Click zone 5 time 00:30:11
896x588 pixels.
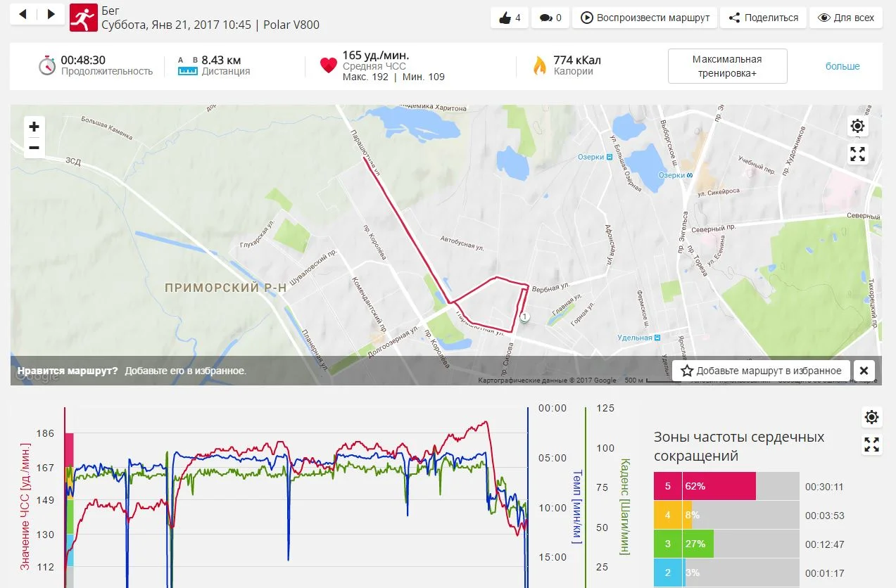[824, 487]
